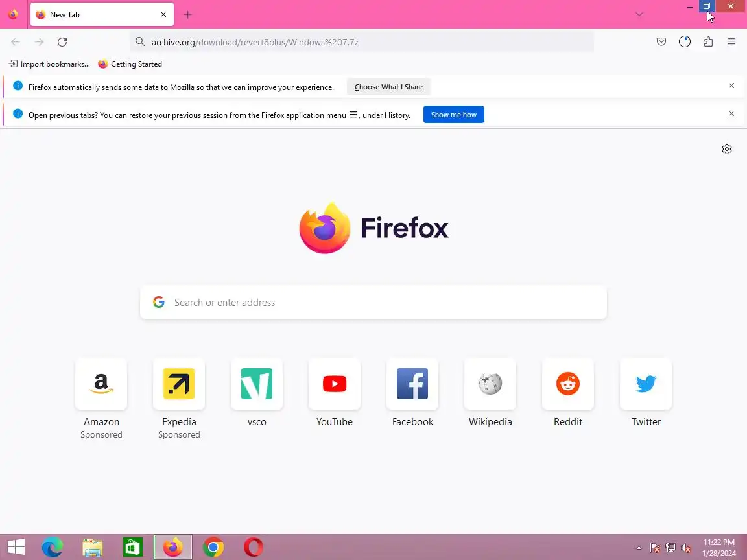
Task: Launch Opera from taskbar
Action: click(x=254, y=547)
